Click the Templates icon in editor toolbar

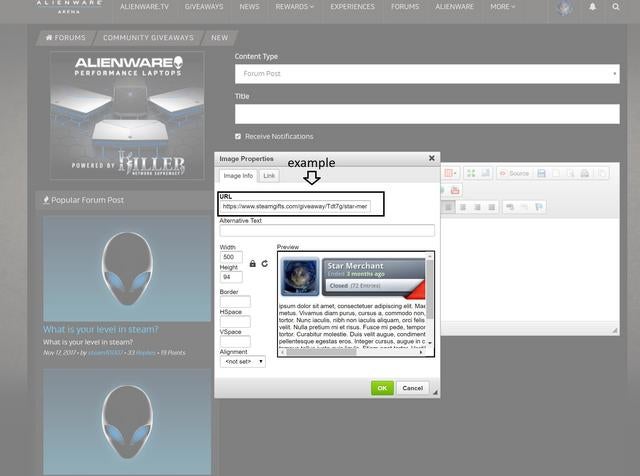(602, 173)
